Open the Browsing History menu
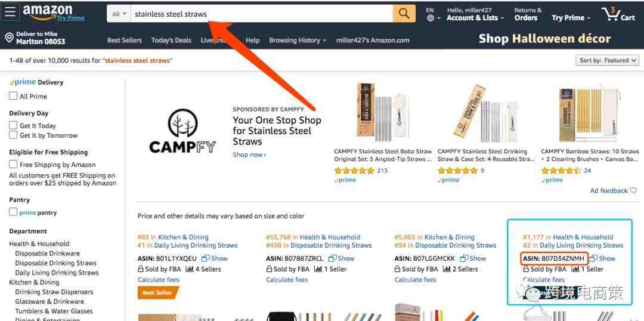 pyautogui.click(x=298, y=41)
